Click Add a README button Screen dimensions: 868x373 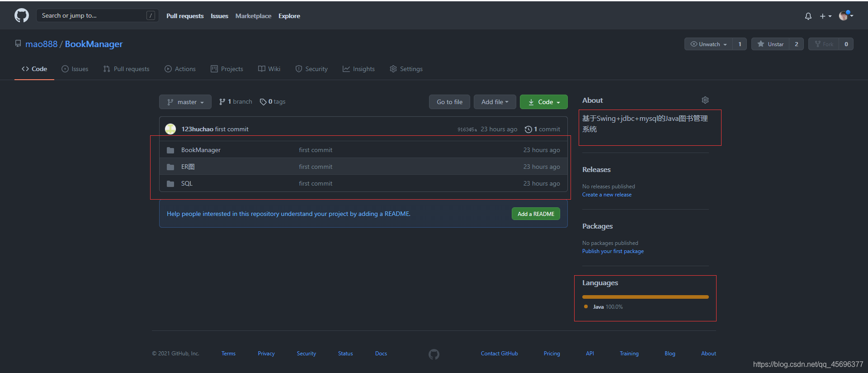tap(536, 214)
